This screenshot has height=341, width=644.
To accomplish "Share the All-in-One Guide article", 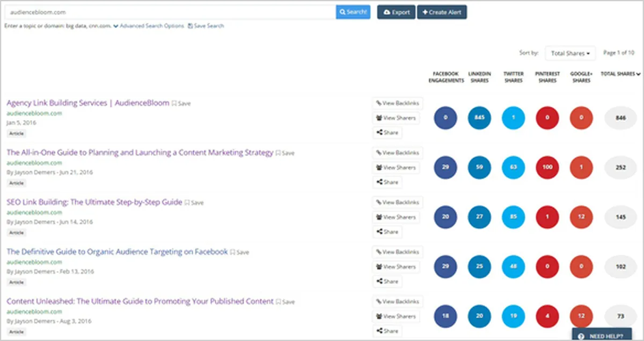I will [x=387, y=182].
